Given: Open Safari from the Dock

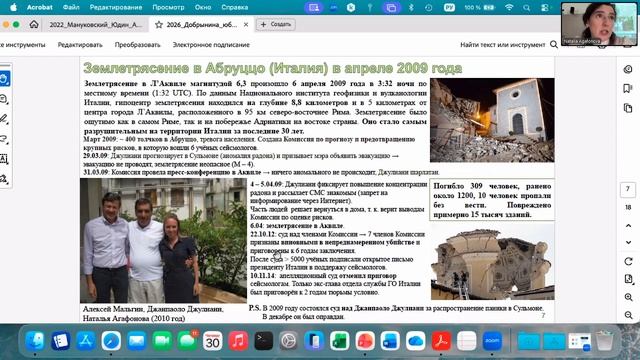Looking at the screenshot, I should [111, 341].
